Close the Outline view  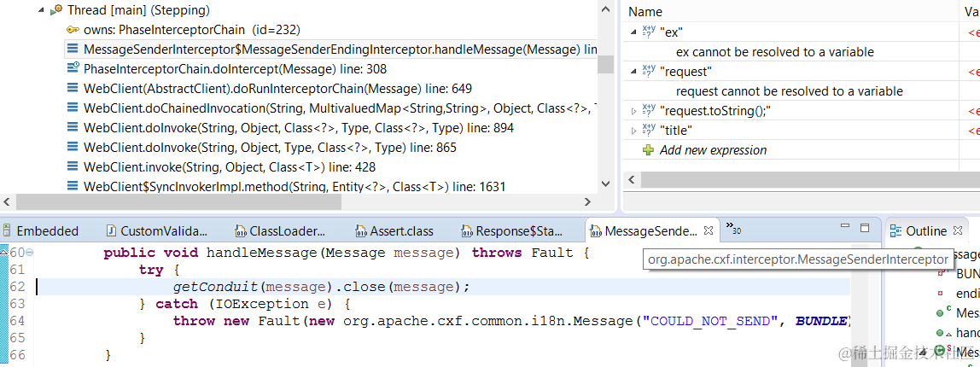click(x=958, y=230)
